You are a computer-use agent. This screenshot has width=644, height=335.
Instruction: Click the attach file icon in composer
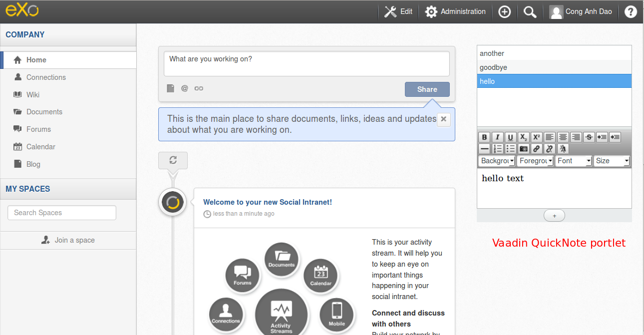point(170,88)
